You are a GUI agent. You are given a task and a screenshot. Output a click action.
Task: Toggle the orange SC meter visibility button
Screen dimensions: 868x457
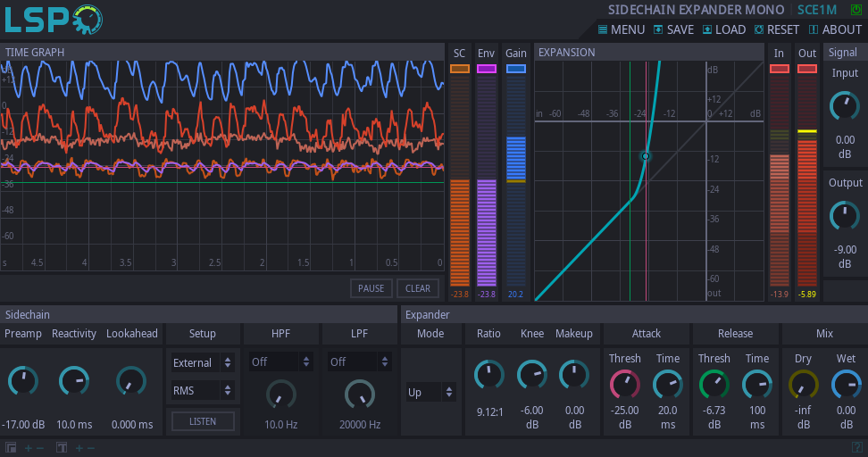coord(460,69)
